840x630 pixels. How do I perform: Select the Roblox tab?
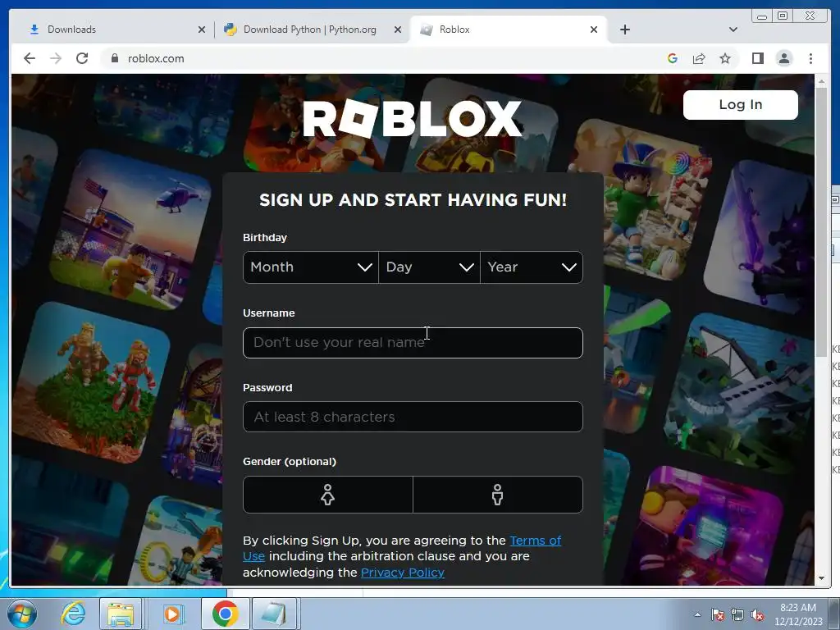[509, 30]
